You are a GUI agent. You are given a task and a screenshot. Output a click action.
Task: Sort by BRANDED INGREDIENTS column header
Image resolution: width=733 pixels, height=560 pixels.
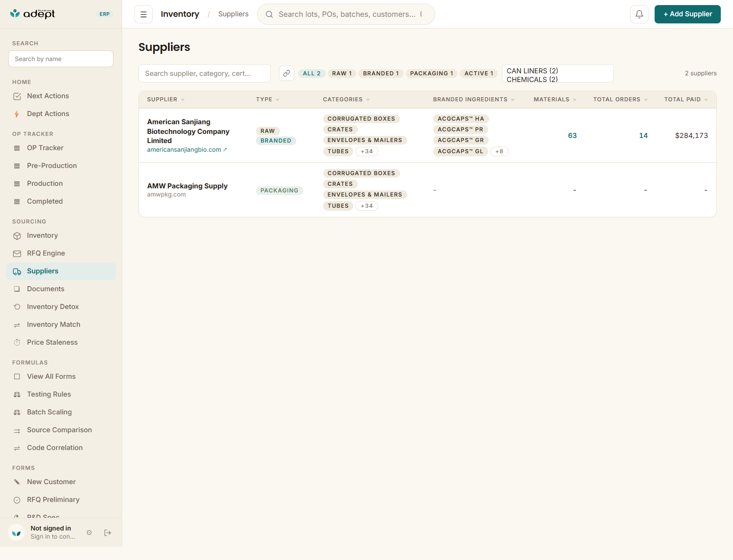(474, 100)
